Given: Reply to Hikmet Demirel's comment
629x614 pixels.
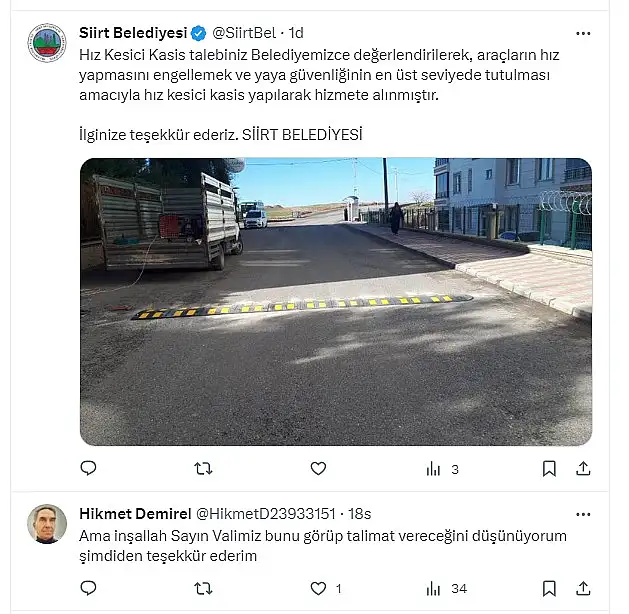Looking at the screenshot, I should click(x=88, y=588).
